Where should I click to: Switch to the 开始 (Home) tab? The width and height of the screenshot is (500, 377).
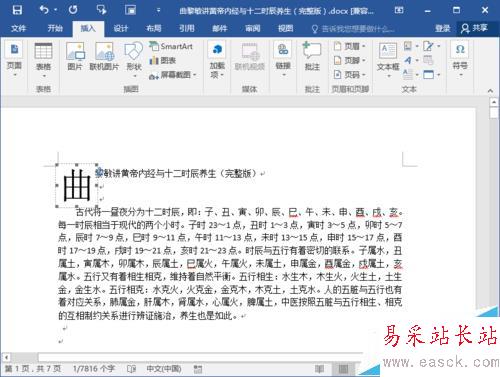pos(55,28)
